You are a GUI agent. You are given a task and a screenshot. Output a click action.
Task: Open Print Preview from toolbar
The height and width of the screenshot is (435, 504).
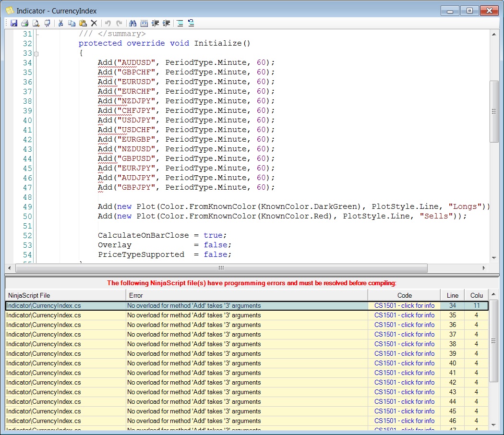[x=36, y=23]
